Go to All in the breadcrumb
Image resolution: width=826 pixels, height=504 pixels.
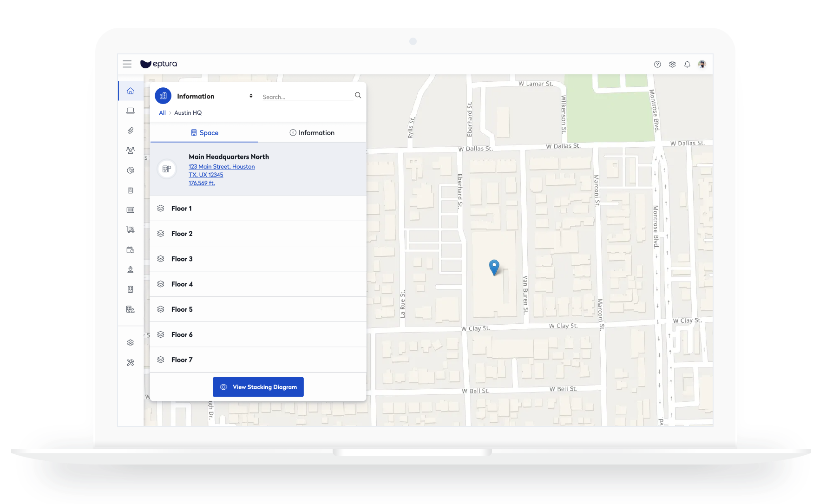click(x=162, y=113)
